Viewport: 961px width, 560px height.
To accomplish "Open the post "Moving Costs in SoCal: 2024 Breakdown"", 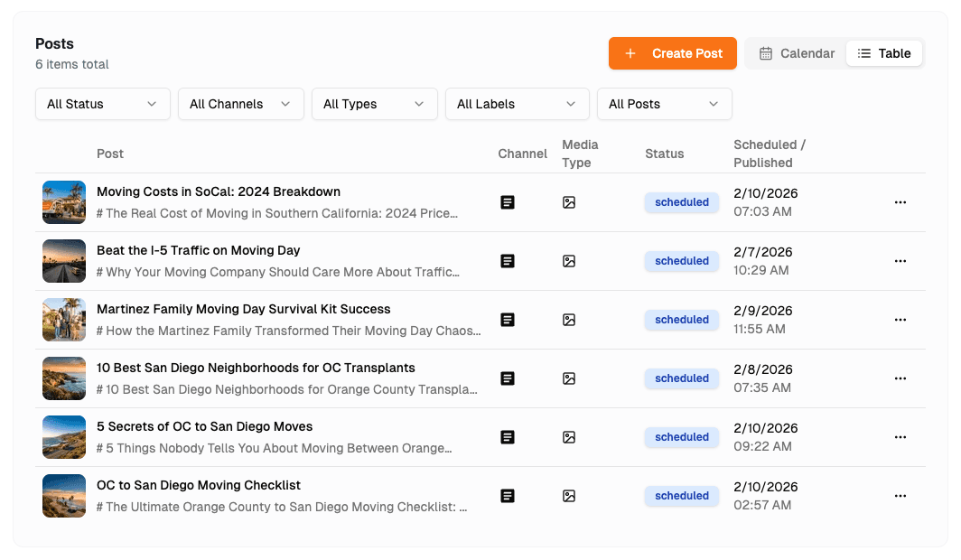I will click(218, 191).
